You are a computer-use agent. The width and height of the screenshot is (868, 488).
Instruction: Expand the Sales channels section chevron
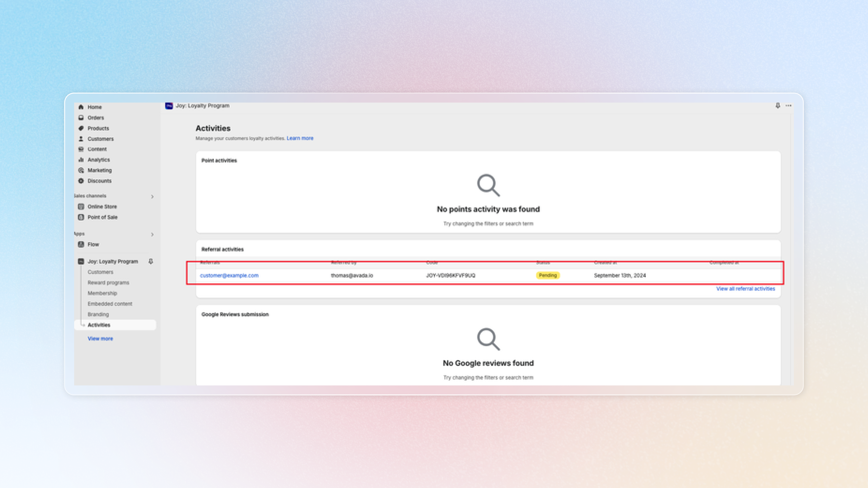point(152,197)
